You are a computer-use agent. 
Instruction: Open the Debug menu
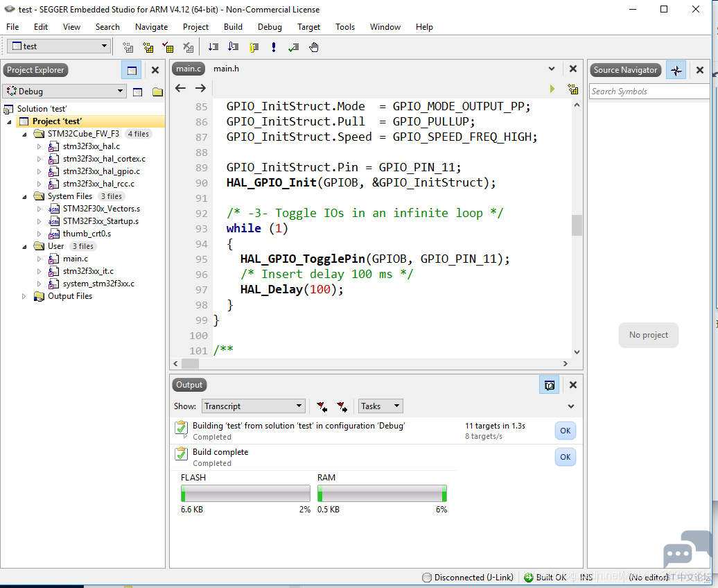(x=270, y=27)
